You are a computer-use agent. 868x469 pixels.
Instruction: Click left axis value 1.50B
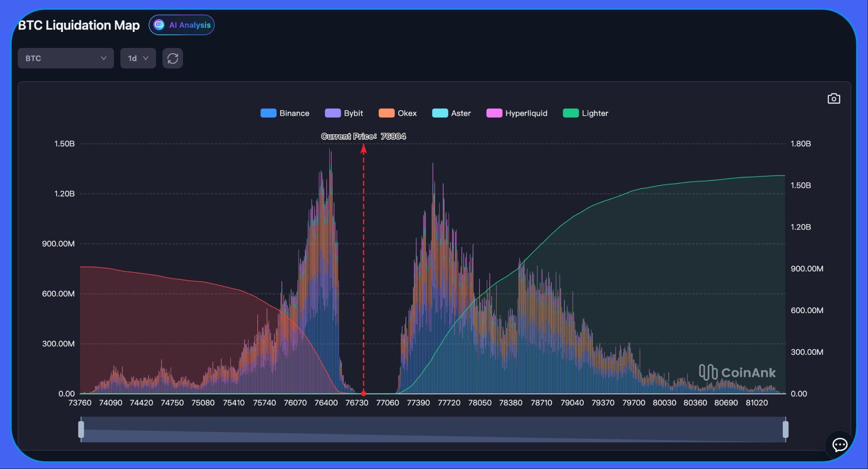64,144
